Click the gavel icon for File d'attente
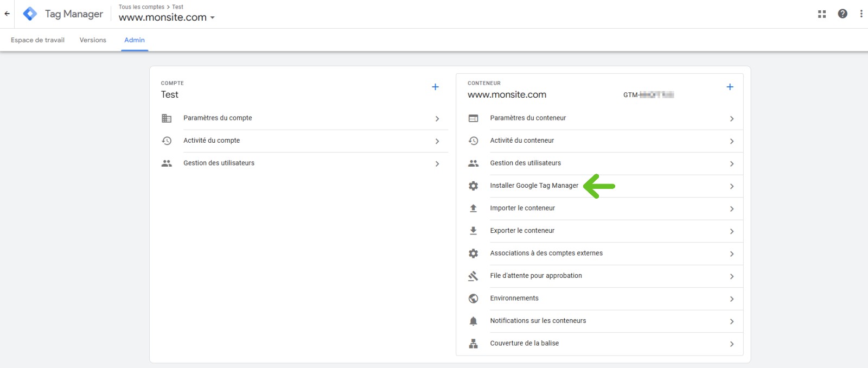The width and height of the screenshot is (868, 368). click(473, 276)
